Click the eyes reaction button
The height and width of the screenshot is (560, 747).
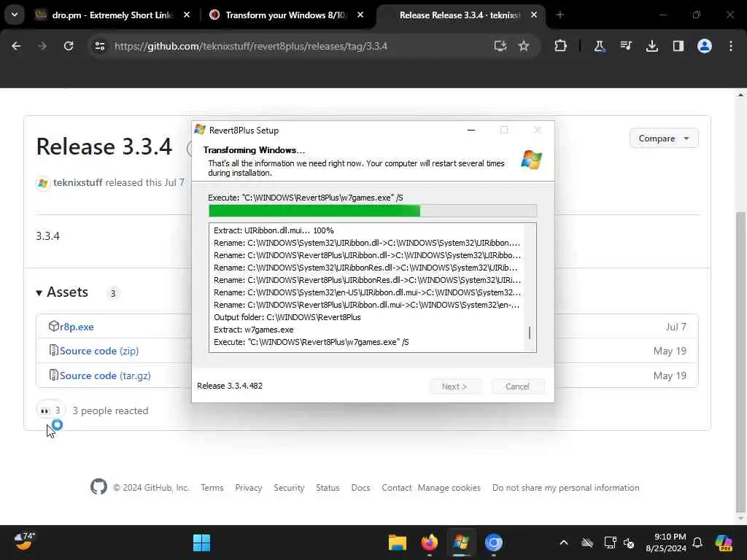point(50,411)
